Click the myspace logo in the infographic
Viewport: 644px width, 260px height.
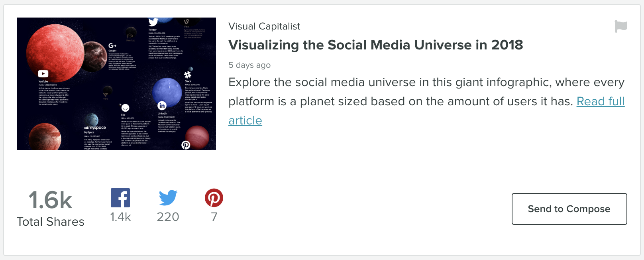coord(95,128)
